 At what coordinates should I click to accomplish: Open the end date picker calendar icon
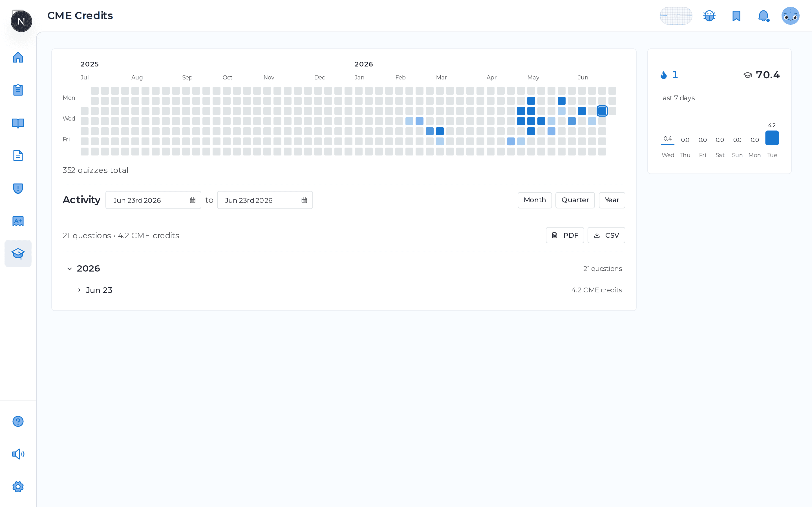tap(304, 200)
